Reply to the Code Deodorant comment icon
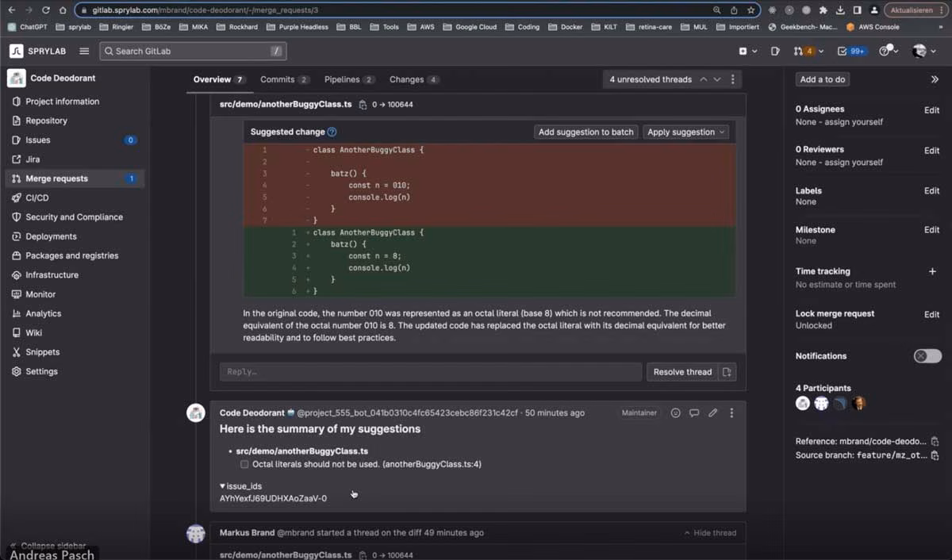This screenshot has width=952, height=560. [694, 412]
